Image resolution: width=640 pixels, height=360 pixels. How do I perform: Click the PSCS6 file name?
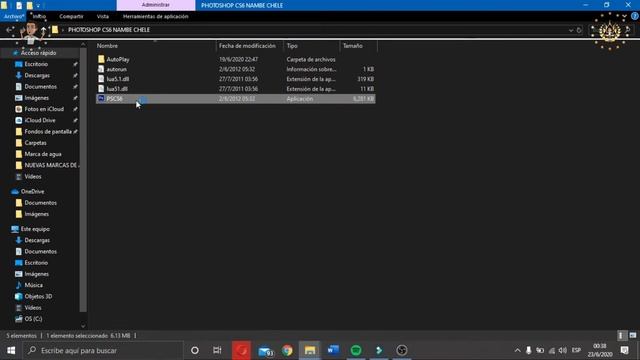point(115,98)
